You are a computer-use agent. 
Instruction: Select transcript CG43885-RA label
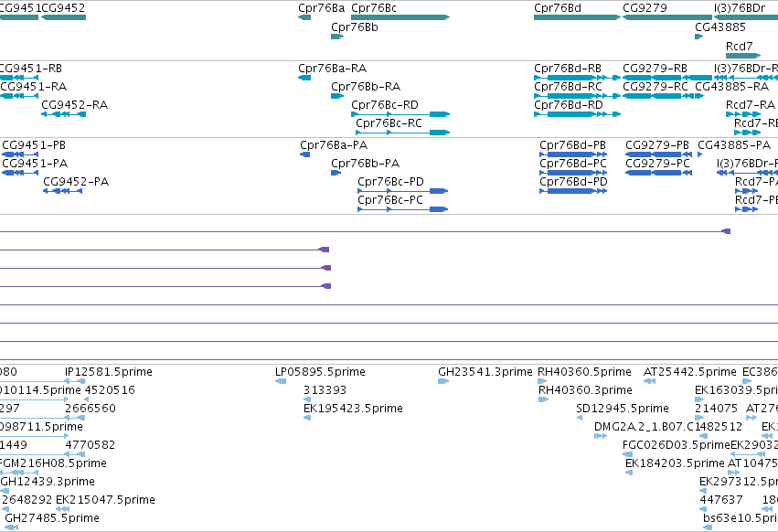tap(732, 86)
